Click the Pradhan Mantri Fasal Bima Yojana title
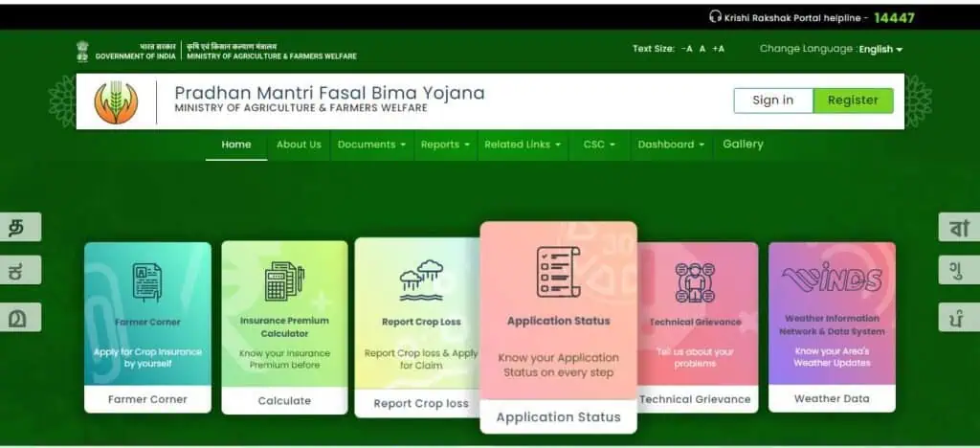The height and width of the screenshot is (448, 980). point(329,93)
